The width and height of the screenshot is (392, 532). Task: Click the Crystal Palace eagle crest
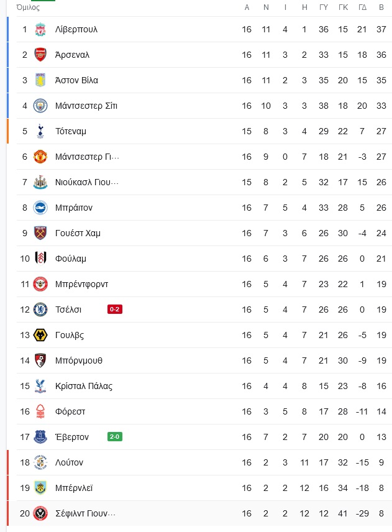click(x=40, y=386)
